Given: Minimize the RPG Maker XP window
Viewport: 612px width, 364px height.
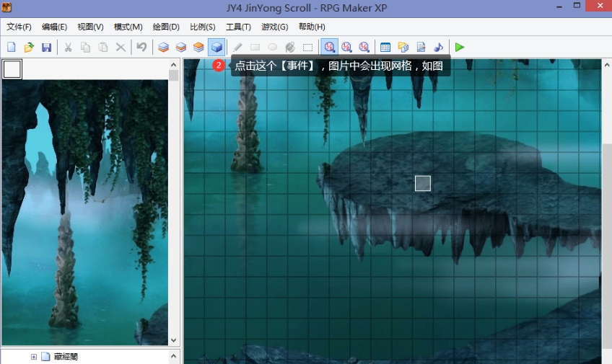Looking at the screenshot, I should click(559, 7).
